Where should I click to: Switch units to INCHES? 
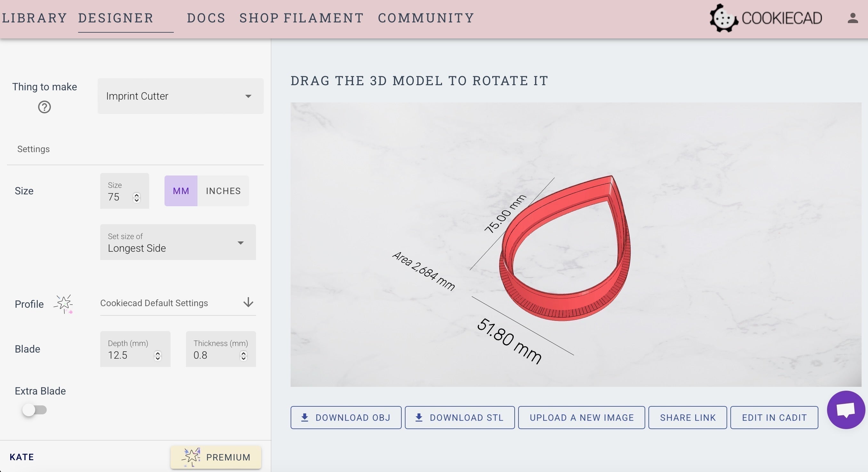tap(223, 191)
